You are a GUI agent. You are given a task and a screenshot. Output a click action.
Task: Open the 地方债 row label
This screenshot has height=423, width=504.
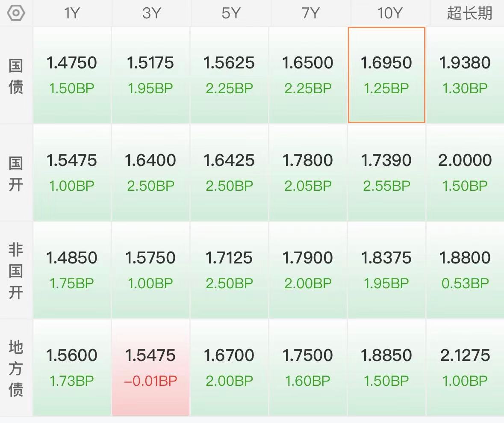[16, 368]
